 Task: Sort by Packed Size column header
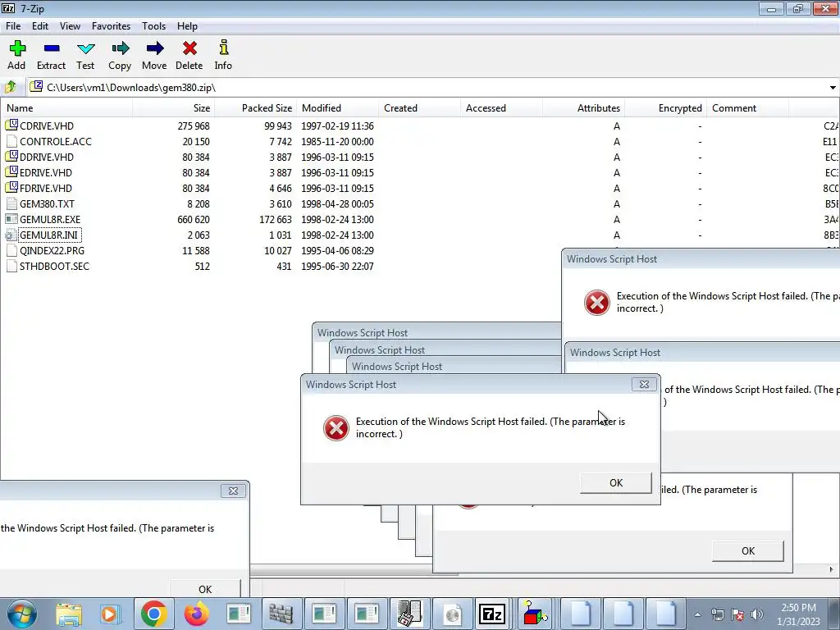tap(256, 107)
